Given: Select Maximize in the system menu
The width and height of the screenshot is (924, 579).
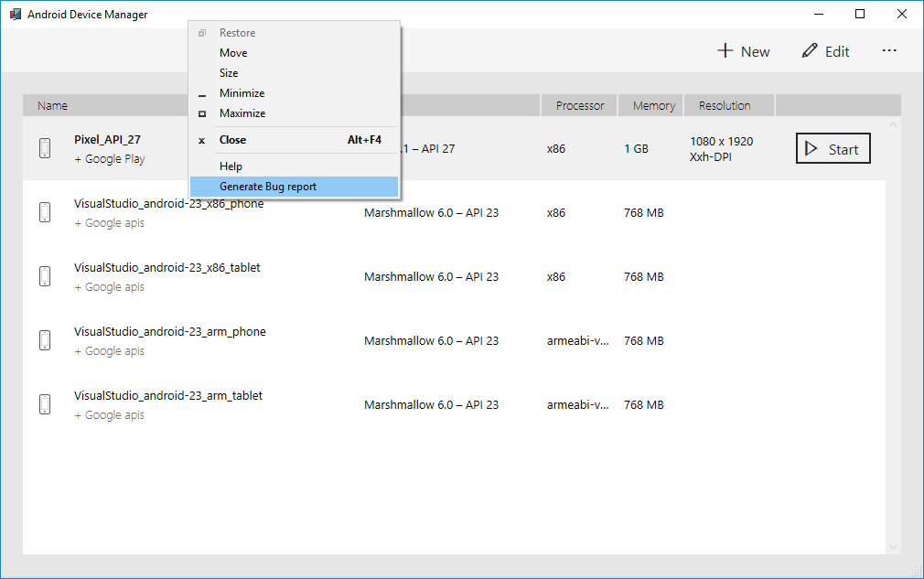Looking at the screenshot, I should coord(294,113).
